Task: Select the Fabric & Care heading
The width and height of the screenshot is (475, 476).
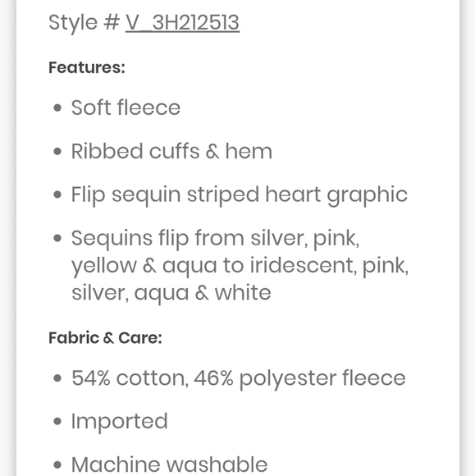Action: (x=105, y=338)
